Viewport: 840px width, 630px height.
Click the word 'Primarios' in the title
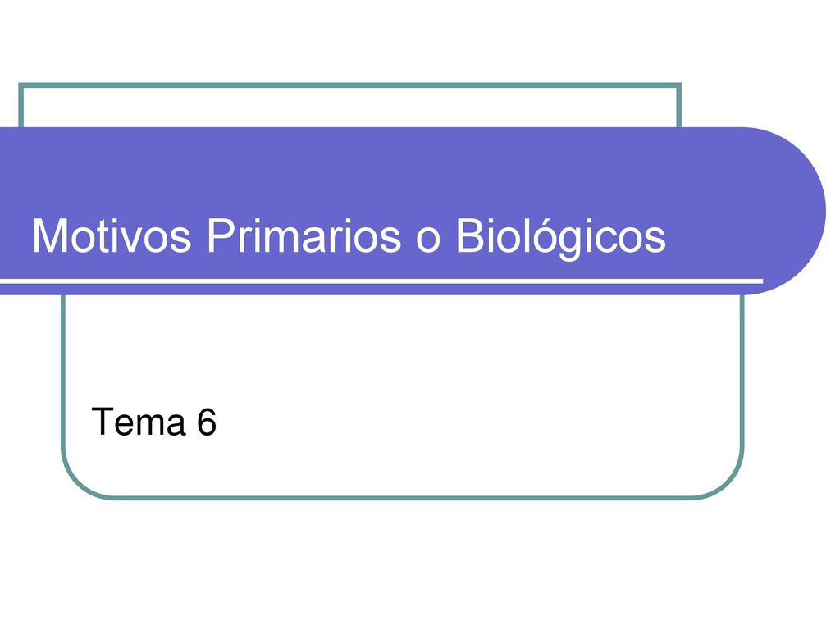(304, 235)
